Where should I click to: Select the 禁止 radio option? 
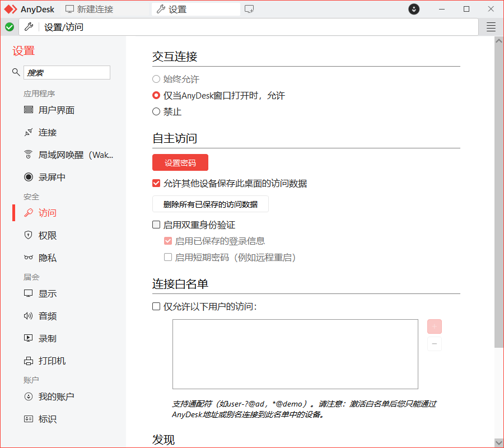pyautogui.click(x=156, y=111)
